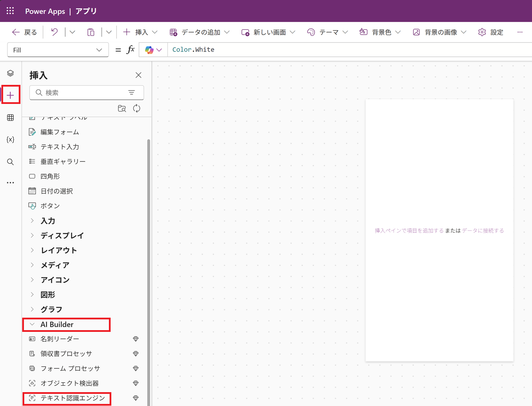Close the 挿入 pane
The image size is (532, 406).
(138, 75)
